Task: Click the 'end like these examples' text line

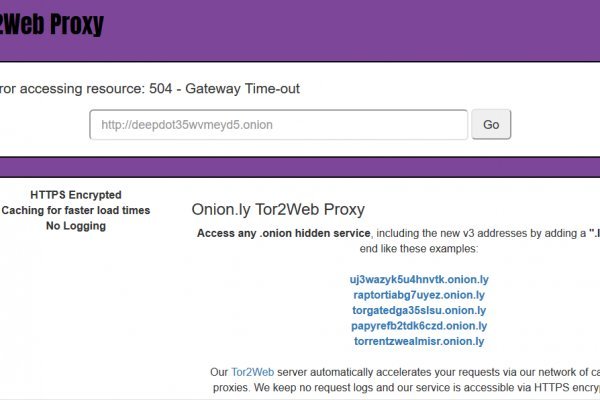Action: (419, 249)
